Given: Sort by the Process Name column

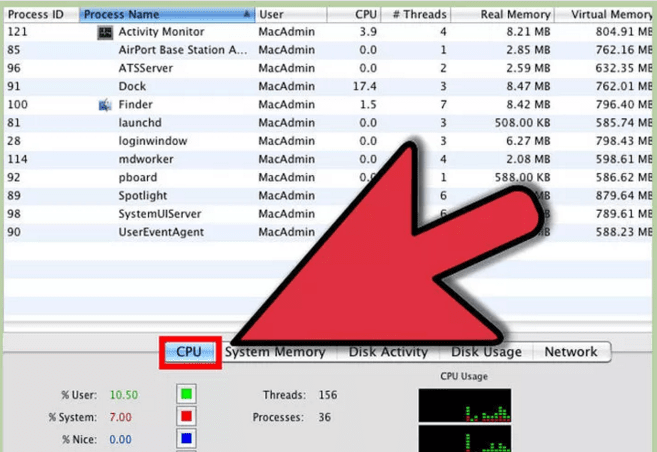Looking at the screenshot, I should point(167,15).
